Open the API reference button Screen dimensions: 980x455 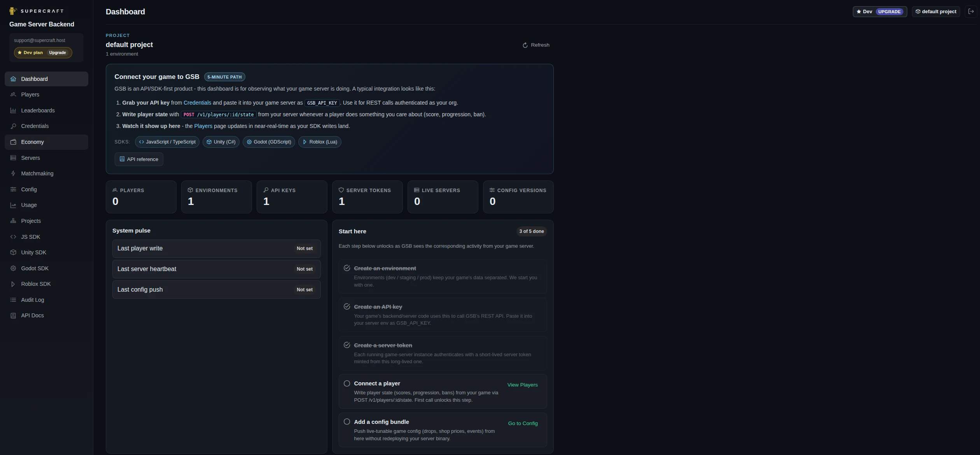coord(139,159)
